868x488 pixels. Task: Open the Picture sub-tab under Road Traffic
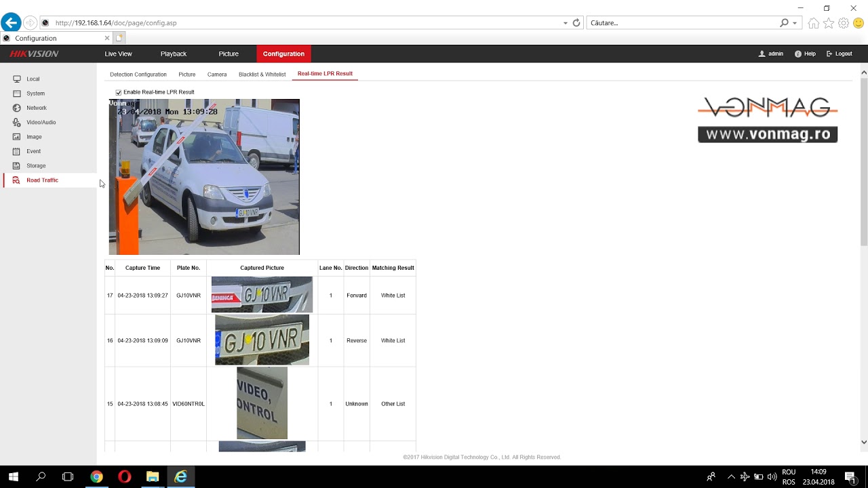coord(187,75)
